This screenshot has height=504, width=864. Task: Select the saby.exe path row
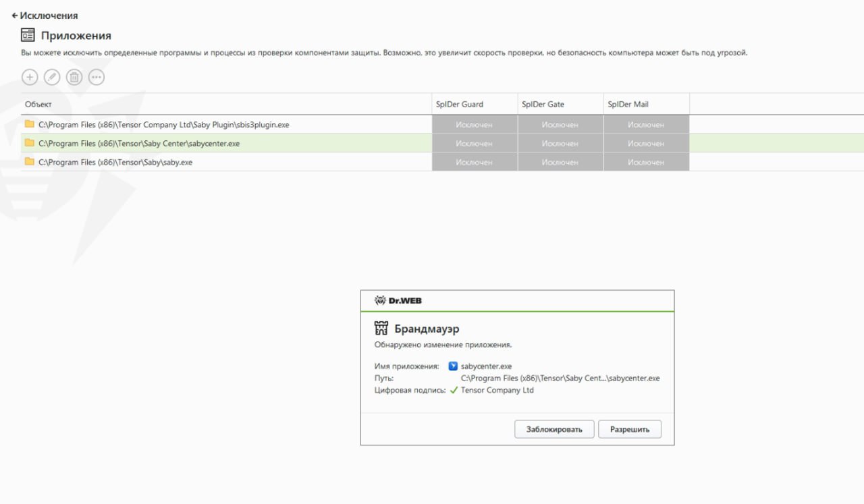(115, 163)
